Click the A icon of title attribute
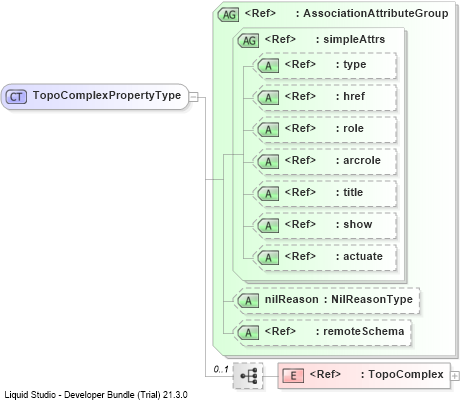Viewport: 461px width, 400px height. click(268, 193)
